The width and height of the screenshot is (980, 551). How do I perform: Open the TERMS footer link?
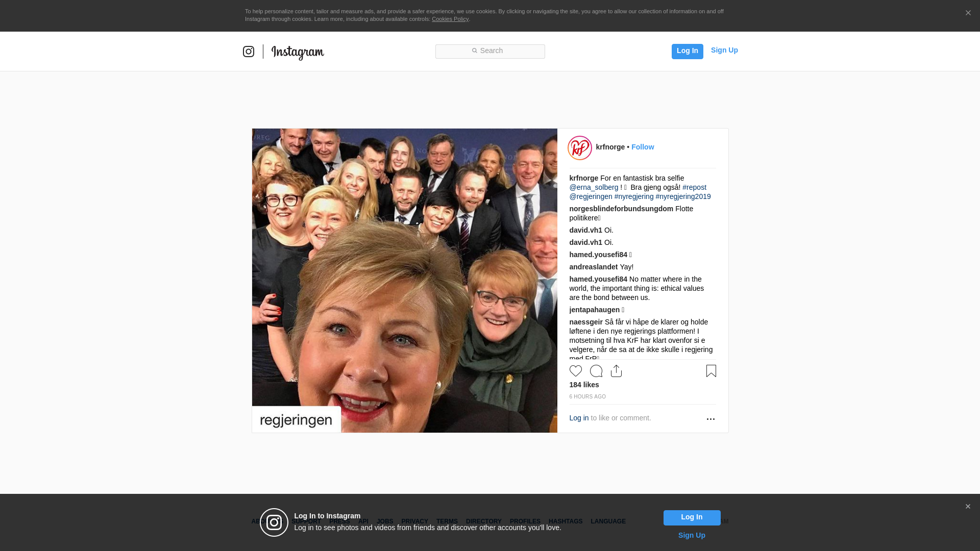coord(447,521)
